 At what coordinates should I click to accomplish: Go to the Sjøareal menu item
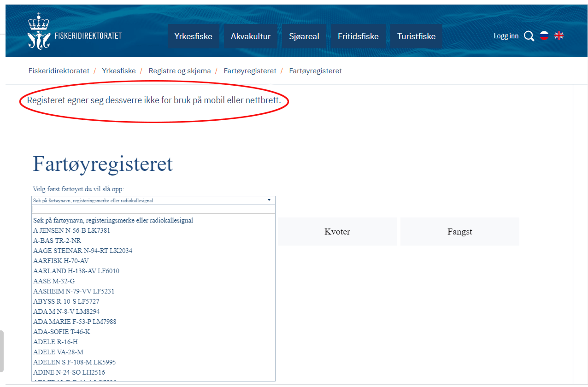304,36
